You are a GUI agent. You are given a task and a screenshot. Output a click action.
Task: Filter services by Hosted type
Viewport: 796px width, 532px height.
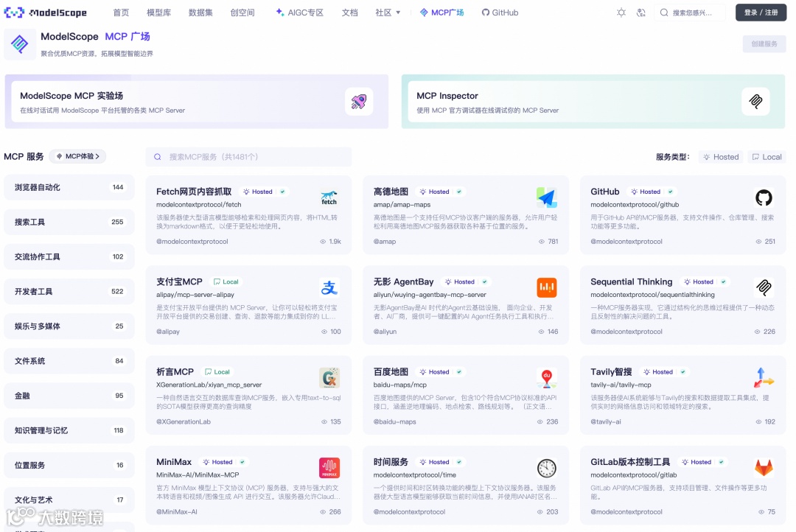721,157
